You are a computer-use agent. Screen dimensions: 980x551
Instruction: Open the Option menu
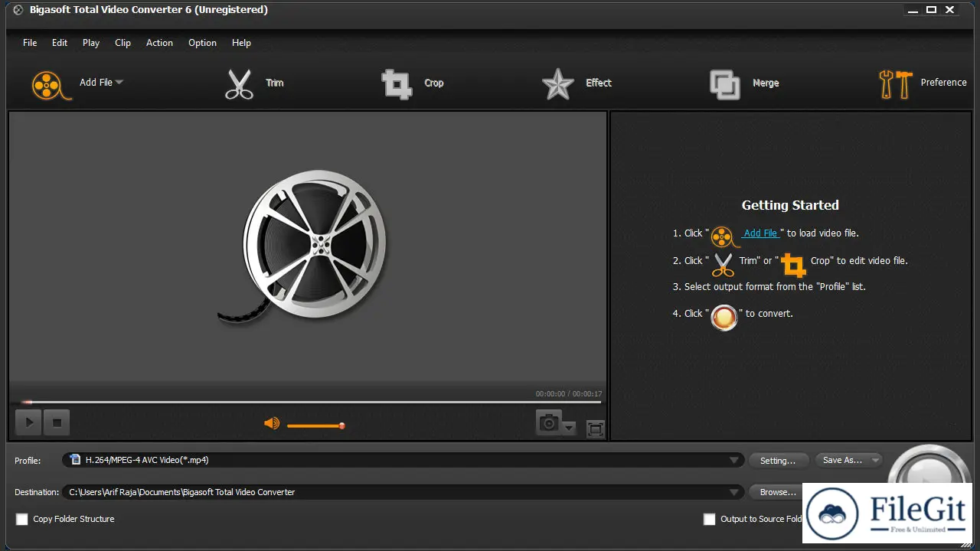[202, 43]
